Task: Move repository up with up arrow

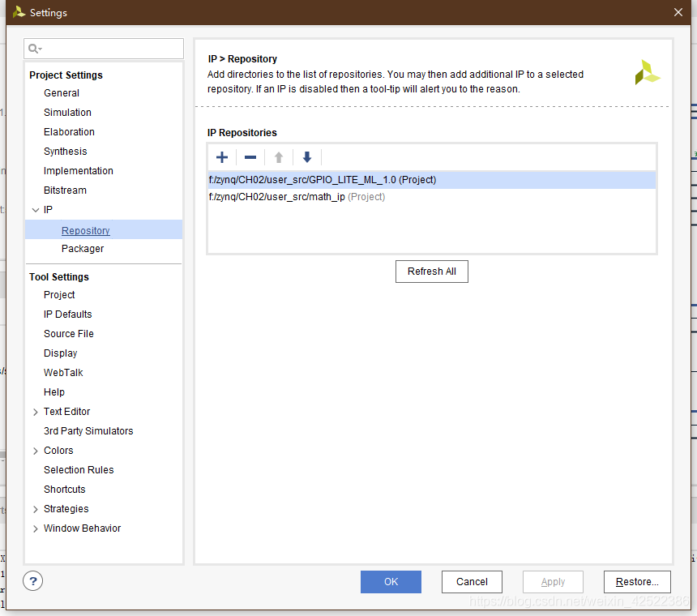Action: point(279,157)
